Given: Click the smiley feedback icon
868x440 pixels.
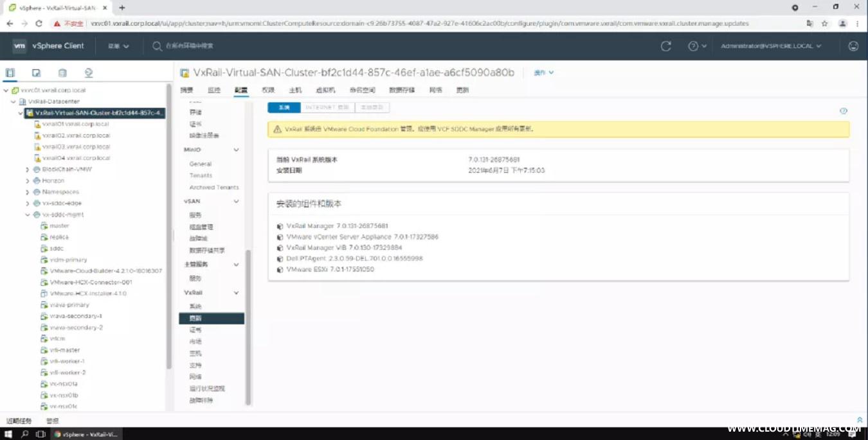Looking at the screenshot, I should click(853, 46).
